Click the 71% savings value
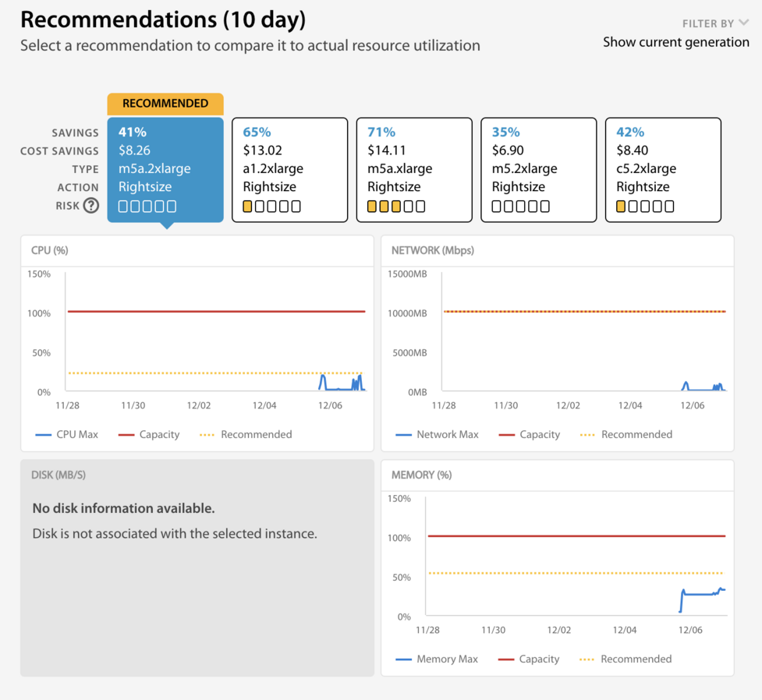 (x=381, y=133)
